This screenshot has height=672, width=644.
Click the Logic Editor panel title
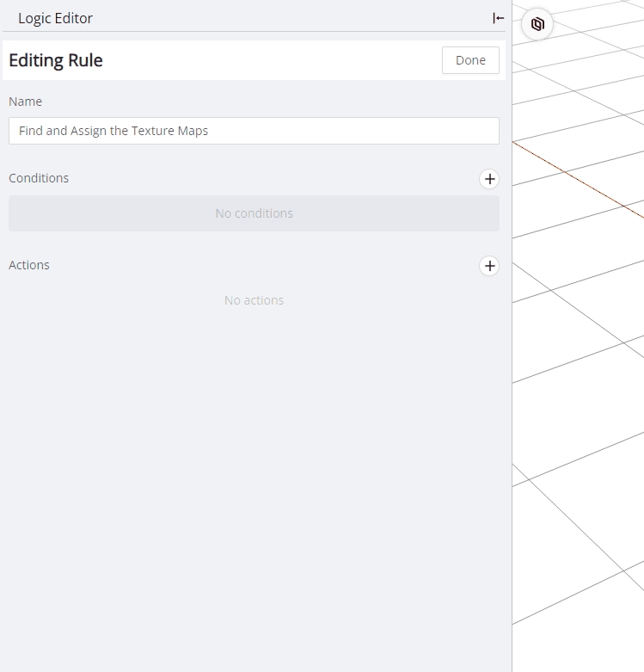point(55,18)
